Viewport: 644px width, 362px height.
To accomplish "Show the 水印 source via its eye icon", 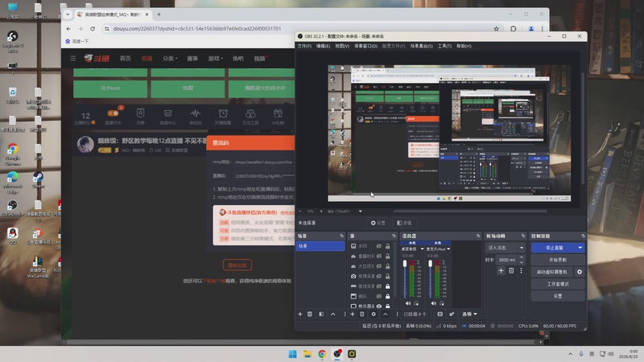I will [x=378, y=246].
